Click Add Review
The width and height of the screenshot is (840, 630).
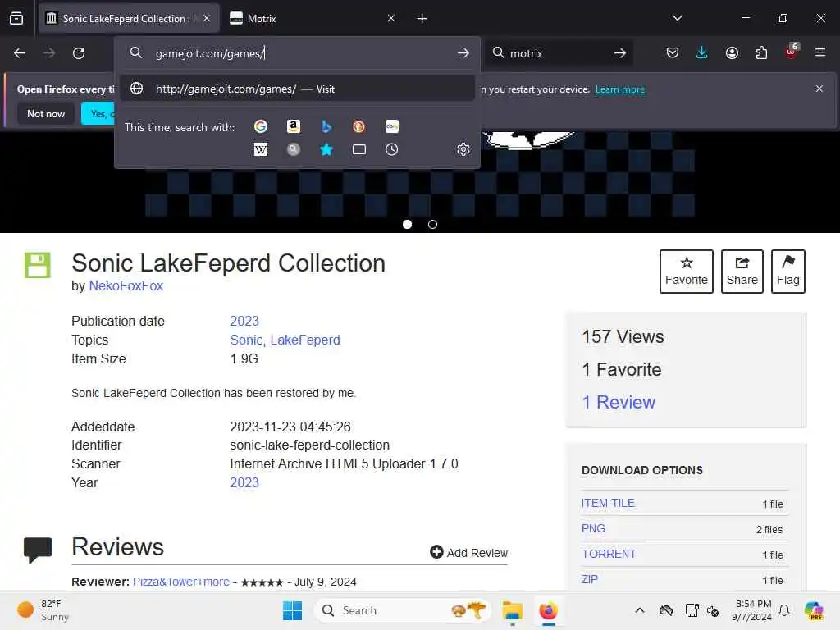(468, 552)
